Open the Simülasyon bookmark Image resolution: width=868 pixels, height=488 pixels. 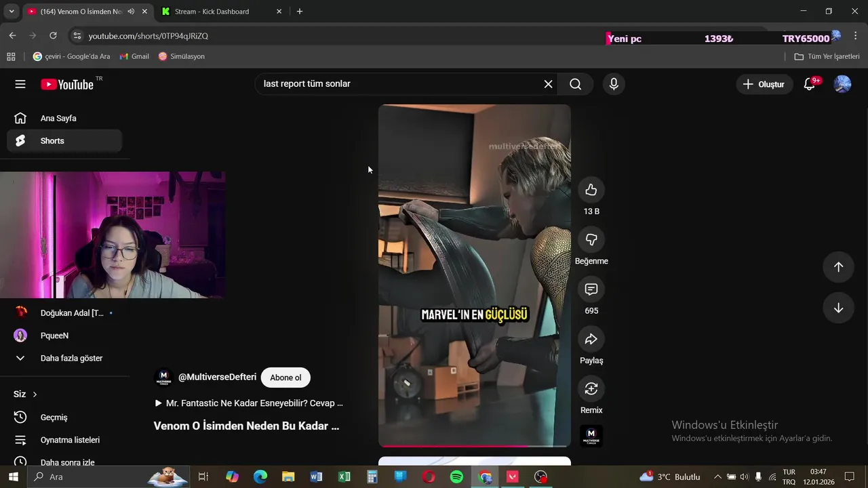[x=181, y=56]
